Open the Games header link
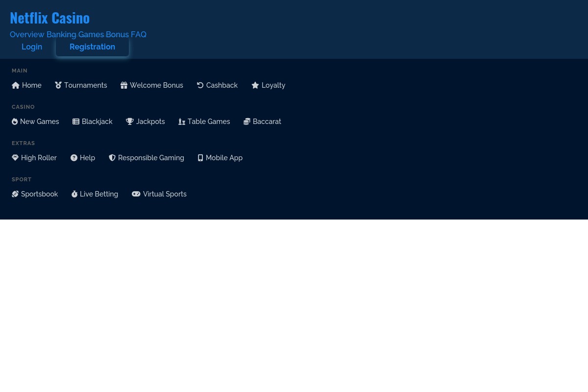 tap(91, 34)
